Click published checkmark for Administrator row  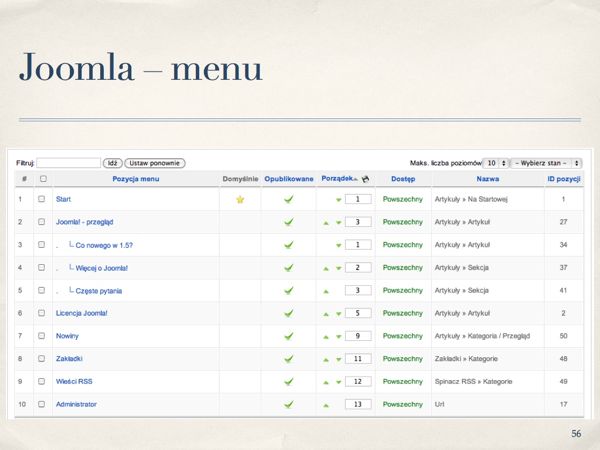[288, 404]
